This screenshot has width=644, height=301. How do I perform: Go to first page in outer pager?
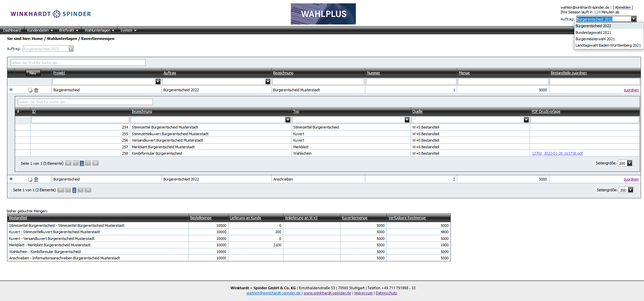(61, 190)
